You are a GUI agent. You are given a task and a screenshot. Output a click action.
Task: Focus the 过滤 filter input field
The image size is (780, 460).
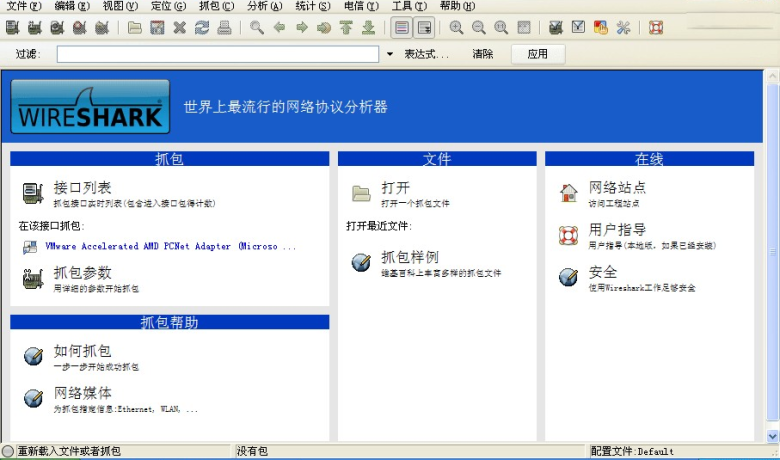(218, 54)
